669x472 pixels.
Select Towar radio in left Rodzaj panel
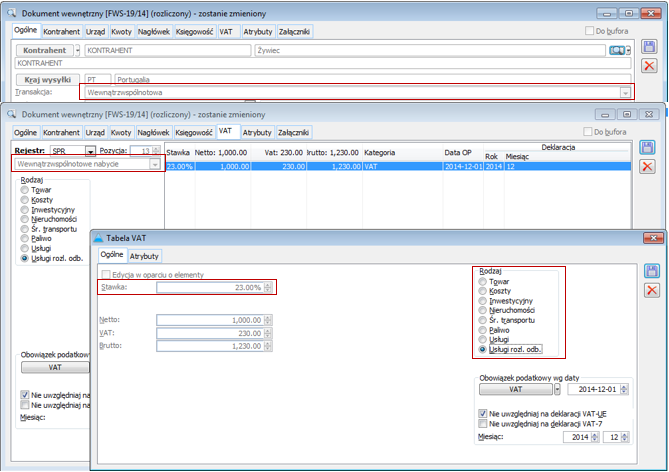coord(24,190)
